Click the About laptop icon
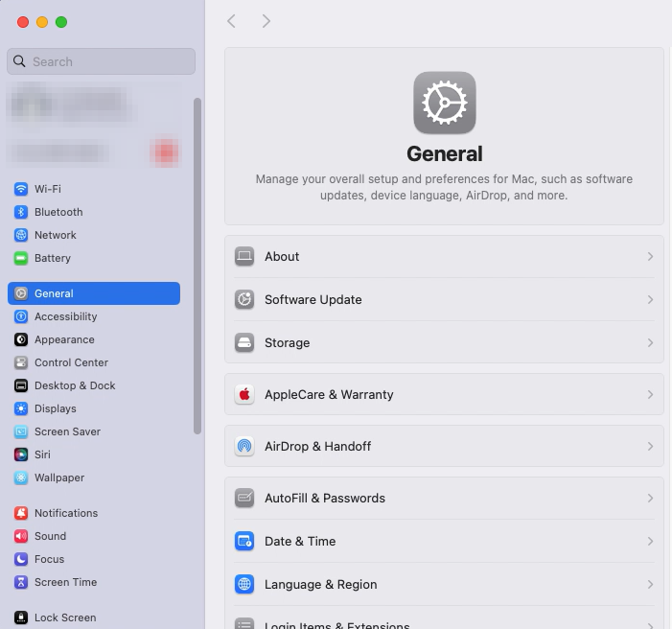672x629 pixels. [244, 256]
